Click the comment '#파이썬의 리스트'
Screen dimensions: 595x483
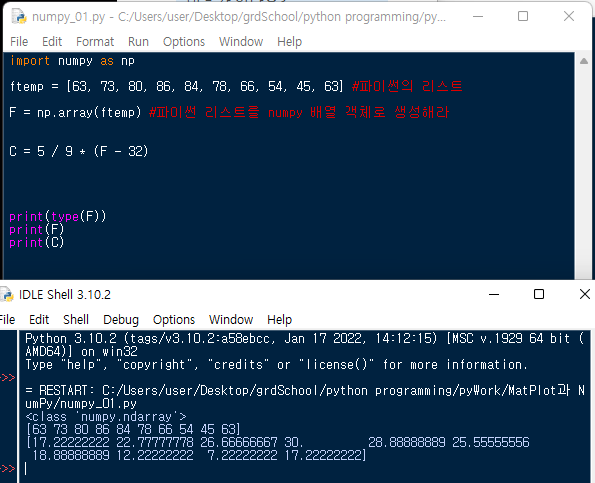pos(407,87)
